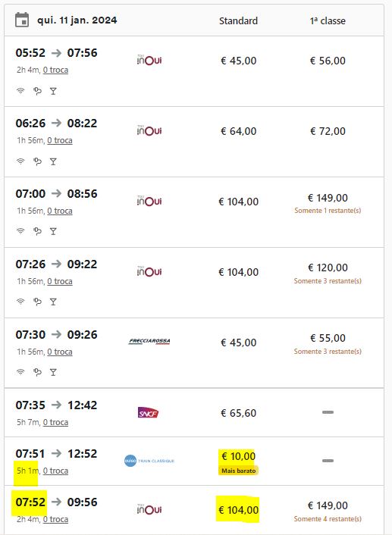This screenshot has width=392, height=535.
Task: Click Wi-Fi icon on 07:26 train
Action: tap(20, 302)
